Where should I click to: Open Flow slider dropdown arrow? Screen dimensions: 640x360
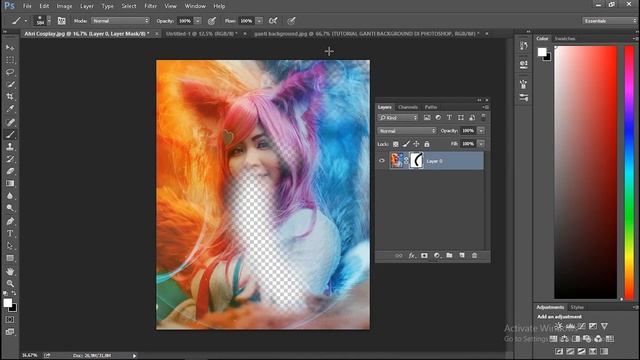click(x=259, y=21)
